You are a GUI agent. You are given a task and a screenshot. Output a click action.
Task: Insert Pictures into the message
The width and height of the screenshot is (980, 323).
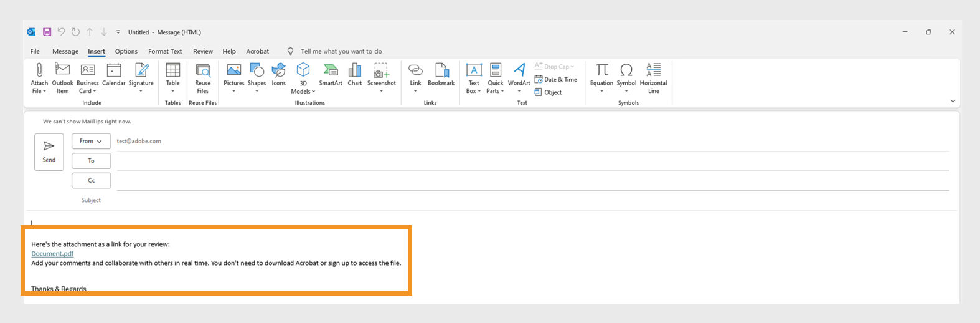(x=234, y=78)
